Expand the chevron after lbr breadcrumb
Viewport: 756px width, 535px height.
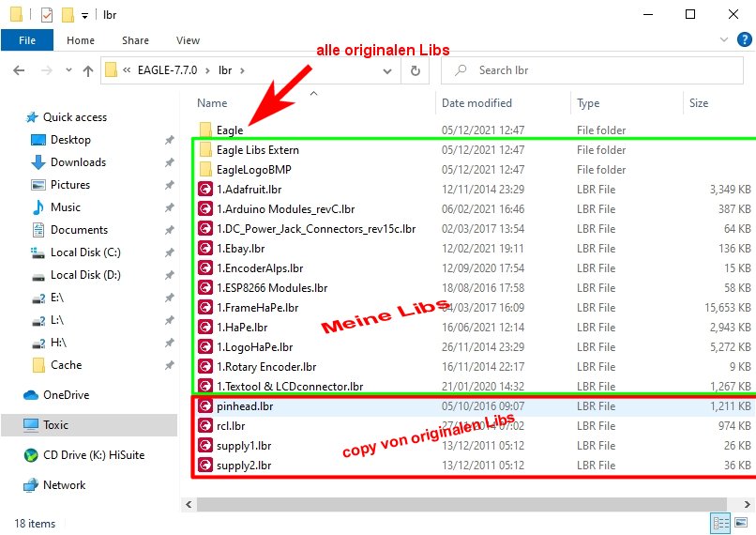tap(242, 71)
